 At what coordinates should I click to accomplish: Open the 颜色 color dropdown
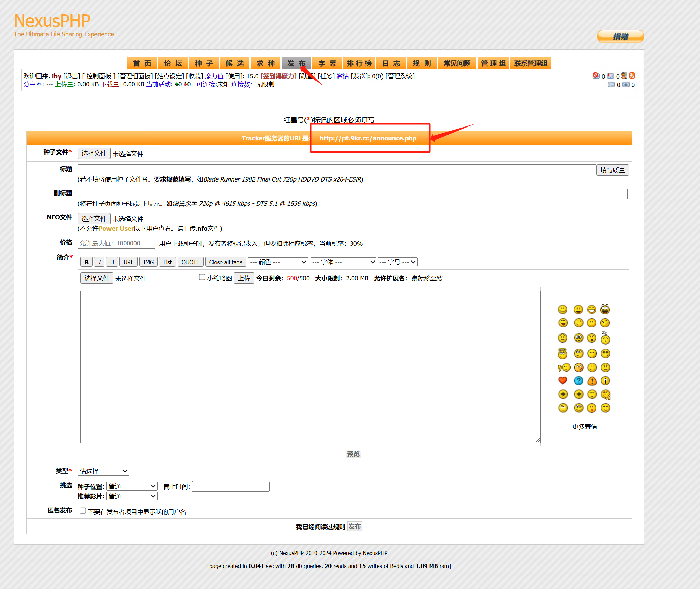tap(278, 262)
